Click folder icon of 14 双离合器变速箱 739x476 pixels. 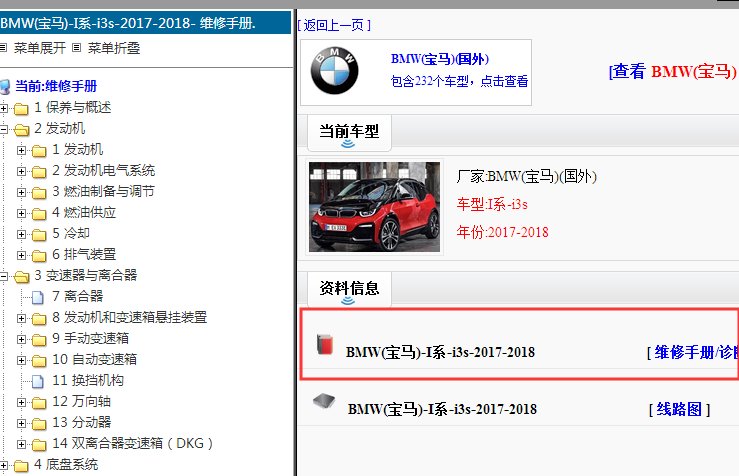pos(39,444)
